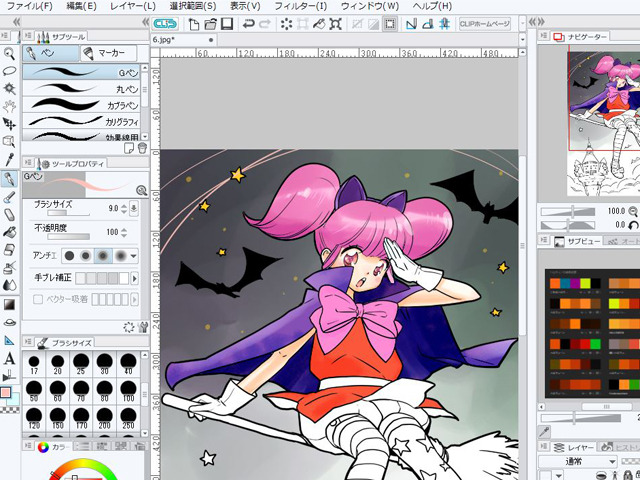The image size is (640, 480).
Task: Select the Move layer tool
Action: pyautogui.click(x=9, y=124)
